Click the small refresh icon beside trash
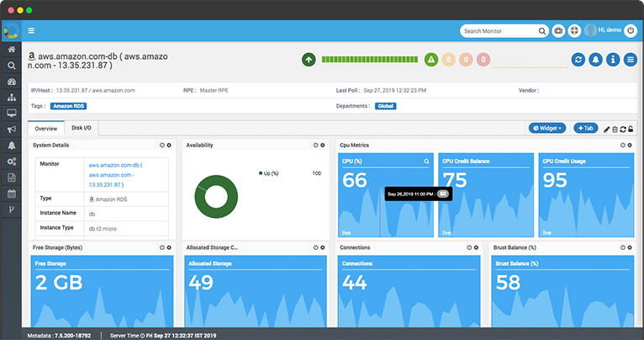The width and height of the screenshot is (644, 340). tap(623, 129)
